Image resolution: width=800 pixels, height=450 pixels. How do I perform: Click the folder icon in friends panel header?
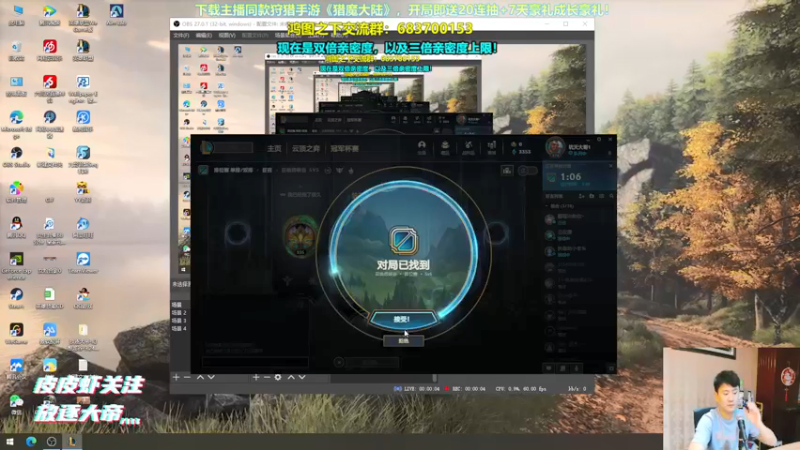(x=592, y=196)
